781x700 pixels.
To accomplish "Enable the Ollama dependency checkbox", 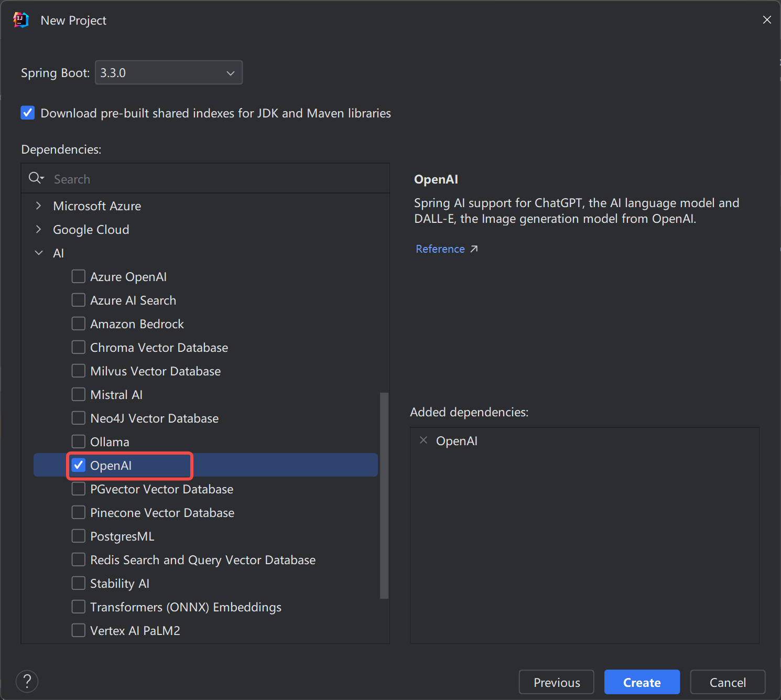I will [79, 441].
